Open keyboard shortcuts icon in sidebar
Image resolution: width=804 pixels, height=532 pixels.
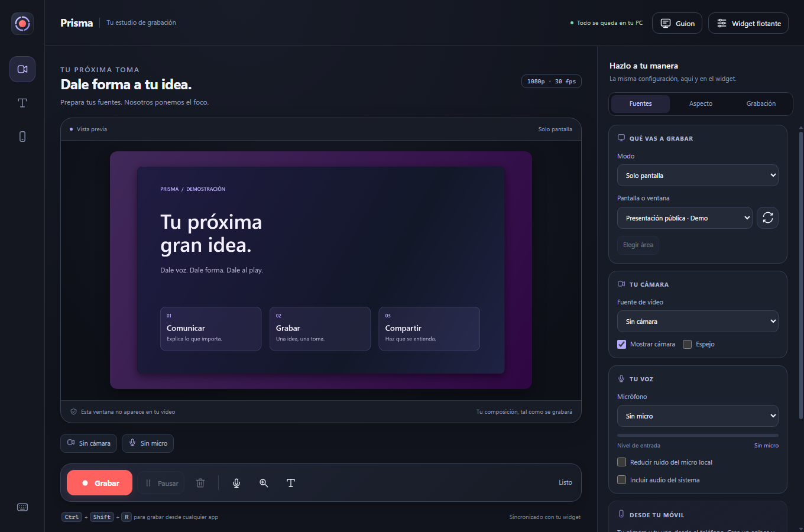[x=22, y=507]
